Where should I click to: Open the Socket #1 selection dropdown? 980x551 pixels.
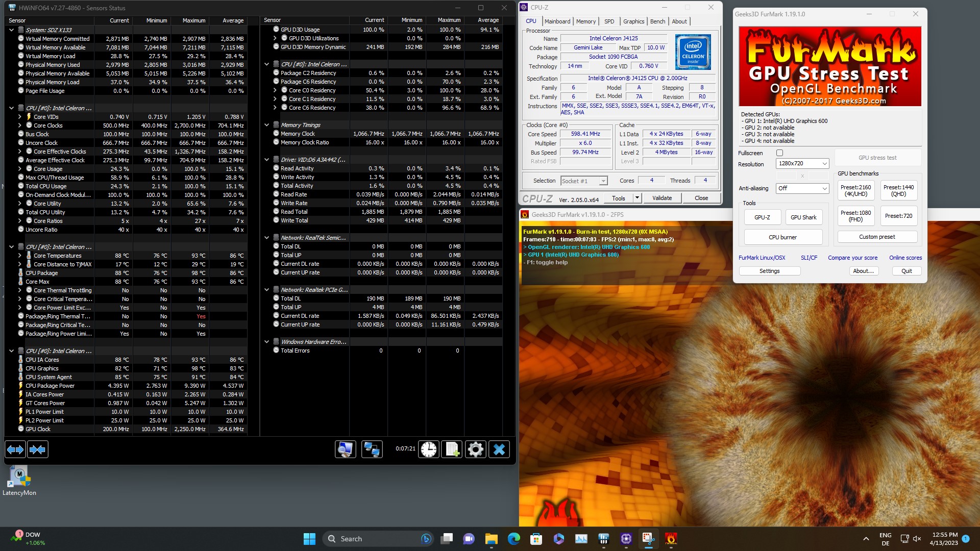[x=584, y=181]
